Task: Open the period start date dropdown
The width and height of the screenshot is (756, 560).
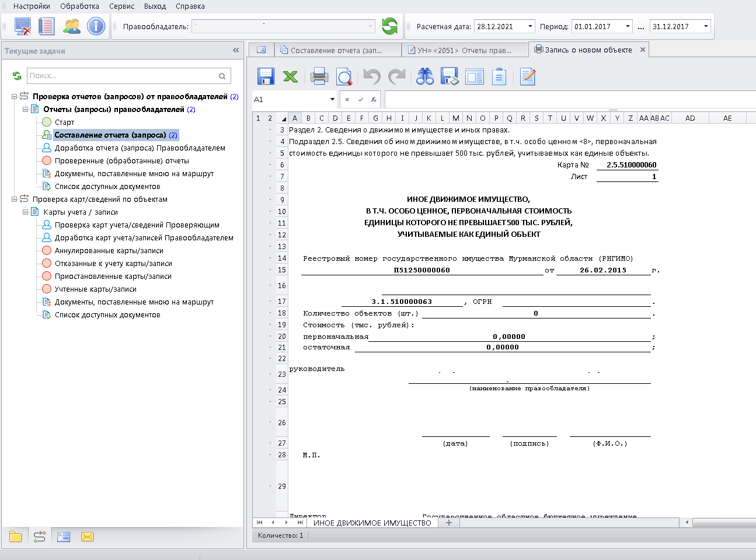Action: [x=628, y=26]
